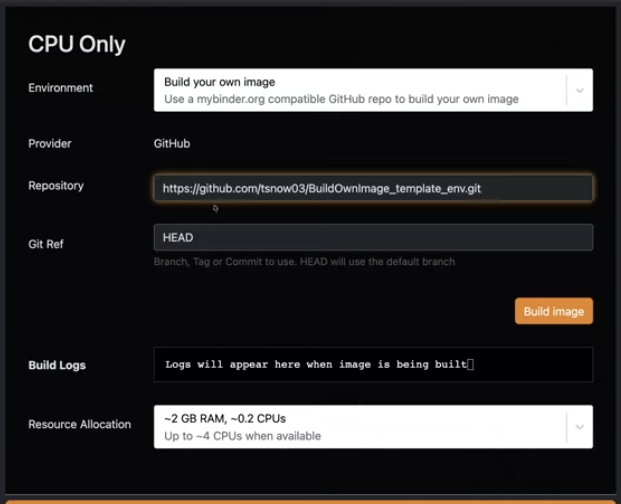Select the "Build your own image" environment box
Image resolution: width=621 pixels, height=504 pixels.
pyautogui.click(x=360, y=89)
